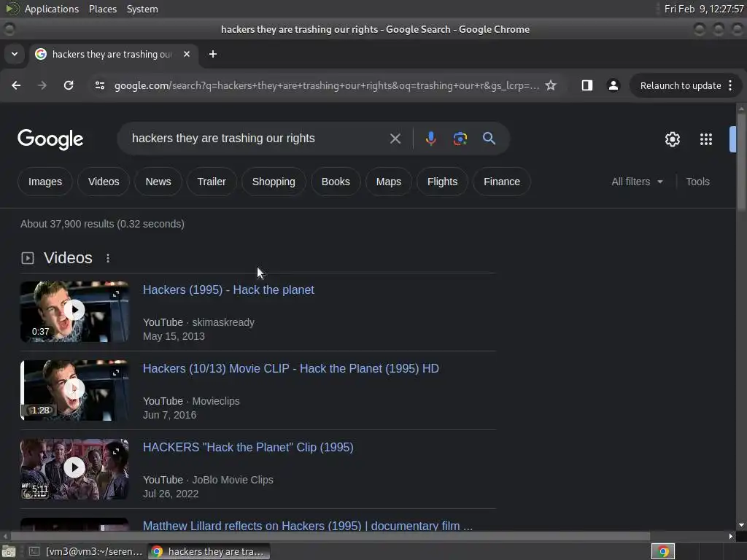Open HACKERS "Hack the Planet" Clip link
The height and width of the screenshot is (560, 747).
(248, 447)
